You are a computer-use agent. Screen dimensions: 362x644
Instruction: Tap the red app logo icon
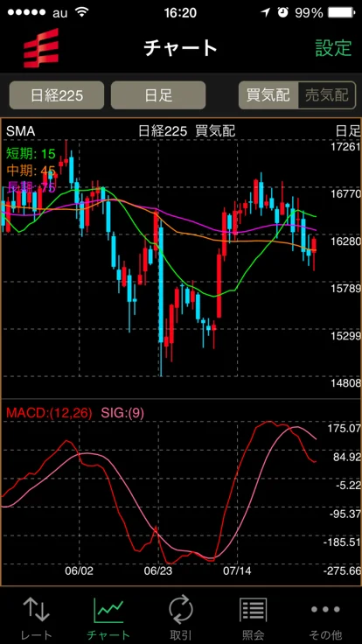(40, 48)
